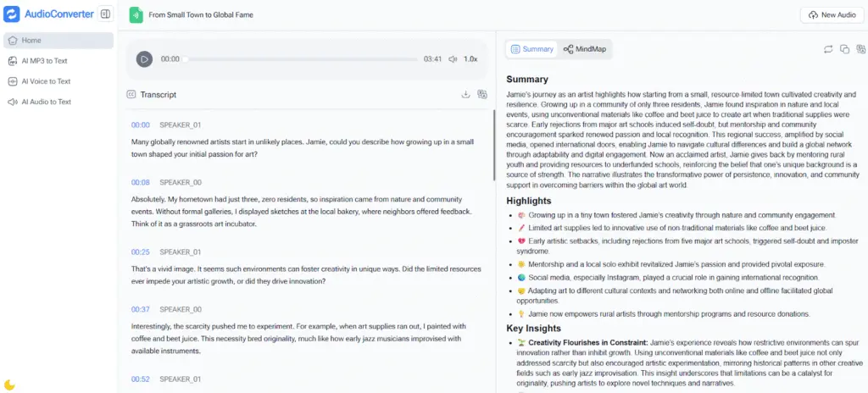Switch to the MindMap tab

point(585,49)
